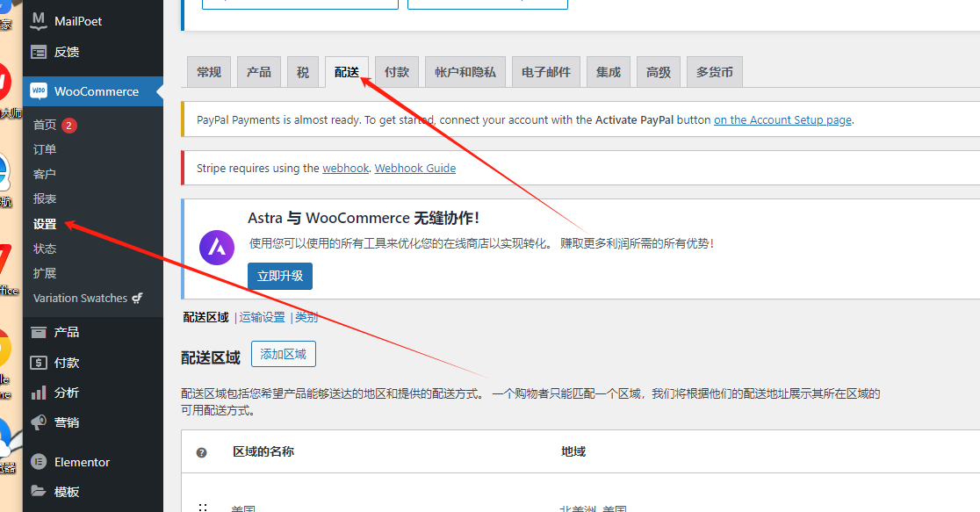This screenshot has width=980, height=512.
Task: Open the 多货币 multi-currency tab
Action: [x=715, y=72]
